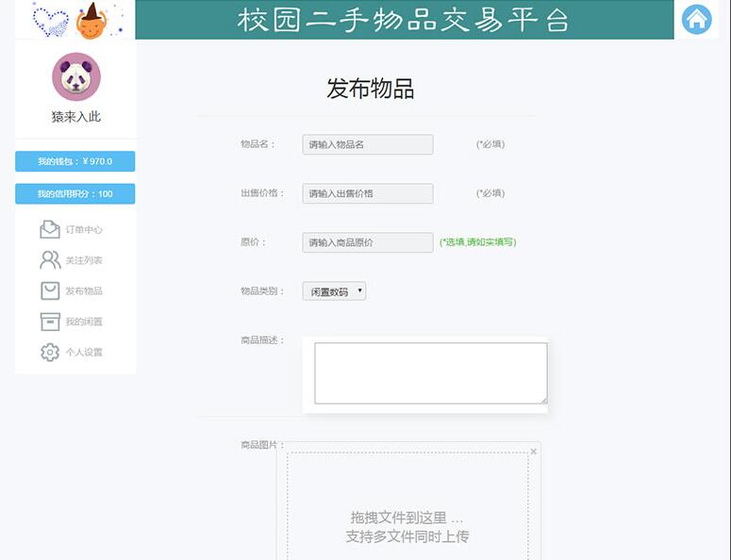Click the 商品描述 text area
This screenshot has width=731, height=560.
[x=430, y=372]
